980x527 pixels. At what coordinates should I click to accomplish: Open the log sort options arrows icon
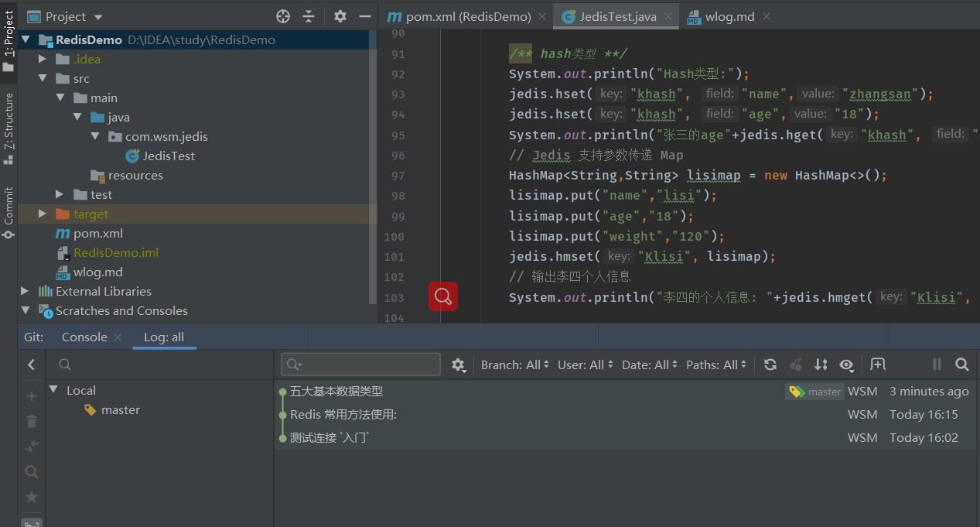pyautogui.click(x=821, y=364)
